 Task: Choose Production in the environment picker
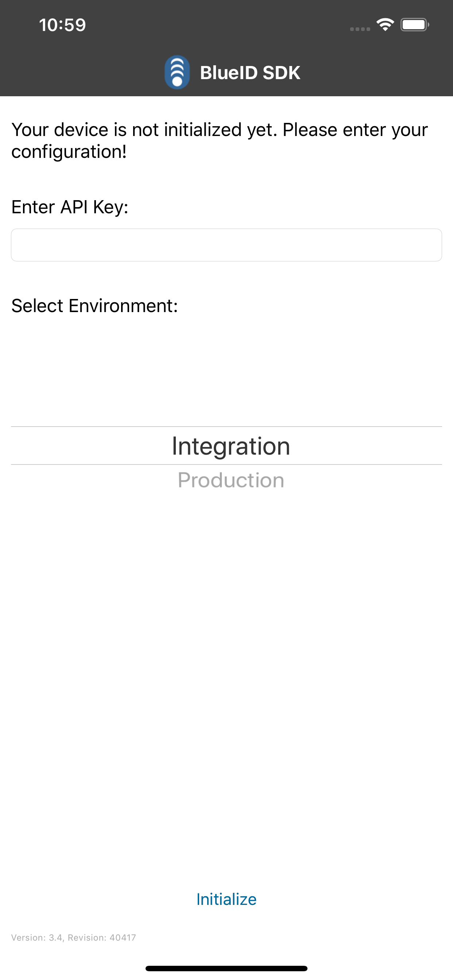click(231, 480)
